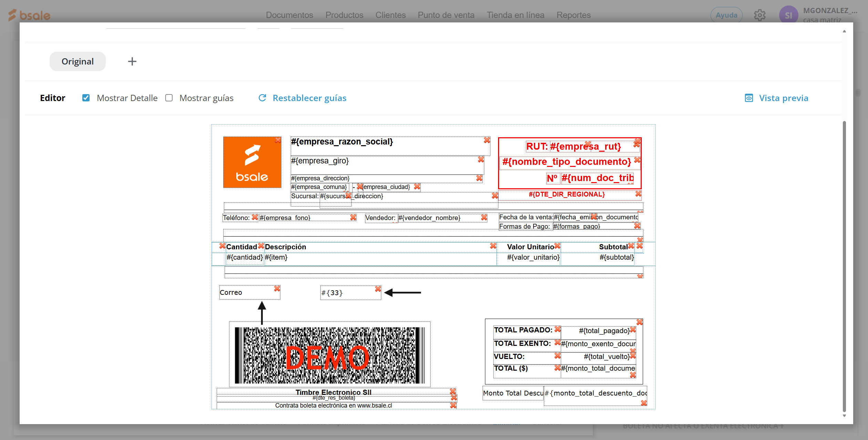Uncheck the Mostrar Detalle checkbox

point(86,98)
